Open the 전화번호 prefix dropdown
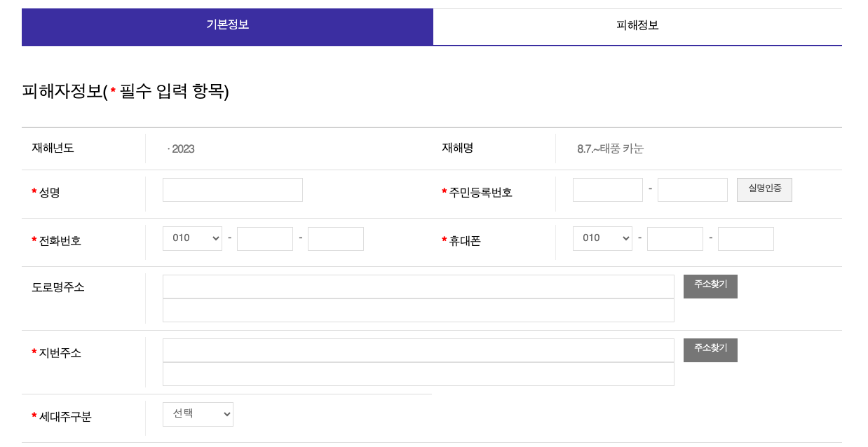This screenshot has height=447, width=868. 192,239
